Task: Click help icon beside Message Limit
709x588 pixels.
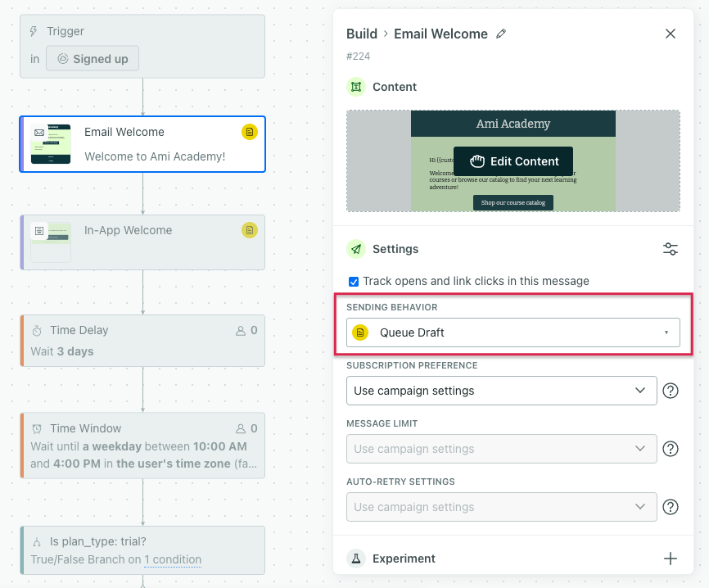Action: 670,449
